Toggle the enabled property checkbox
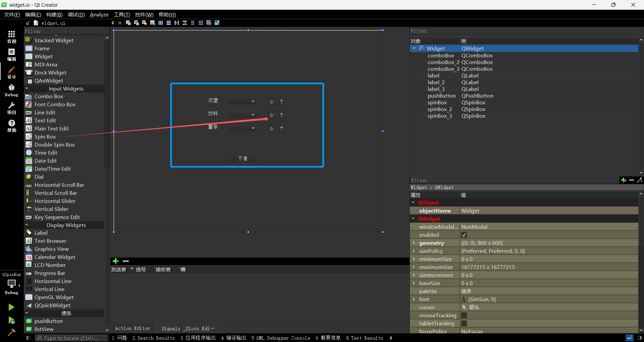Screen dimensions: 644x342 (x=464, y=235)
